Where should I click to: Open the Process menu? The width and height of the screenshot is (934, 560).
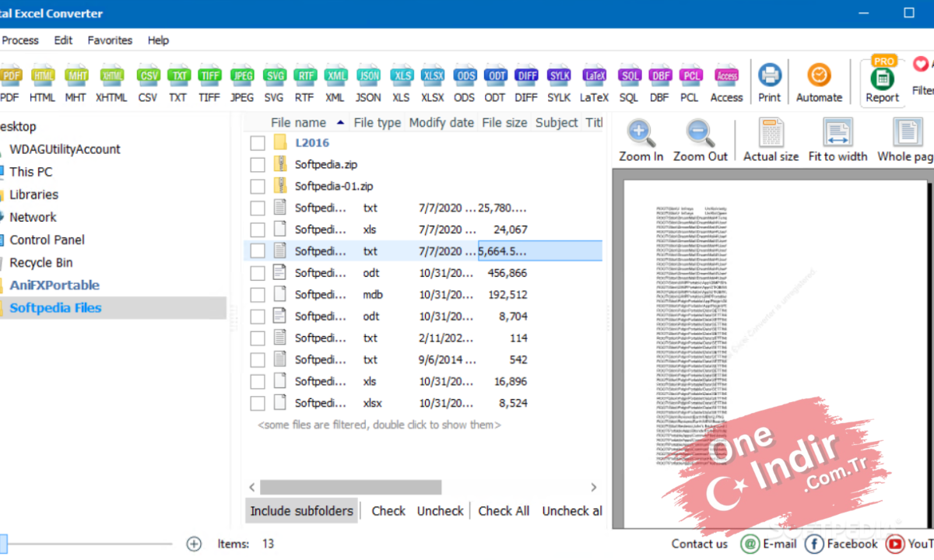(x=19, y=40)
